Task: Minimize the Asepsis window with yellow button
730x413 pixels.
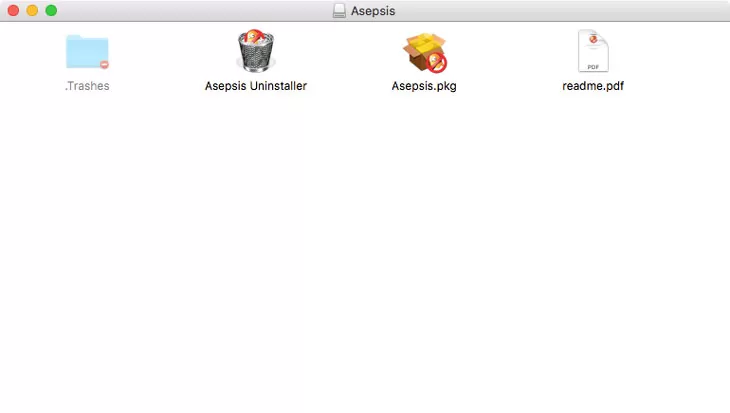Action: click(32, 10)
